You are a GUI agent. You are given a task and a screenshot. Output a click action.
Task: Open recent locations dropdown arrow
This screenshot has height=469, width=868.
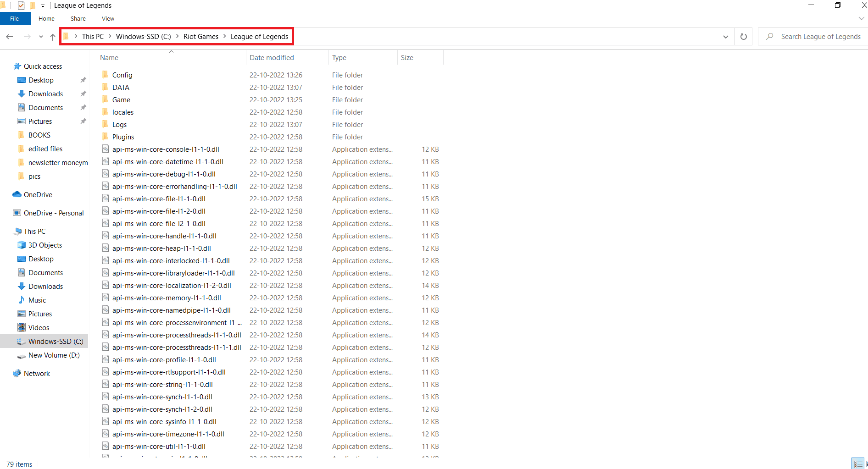coord(41,37)
